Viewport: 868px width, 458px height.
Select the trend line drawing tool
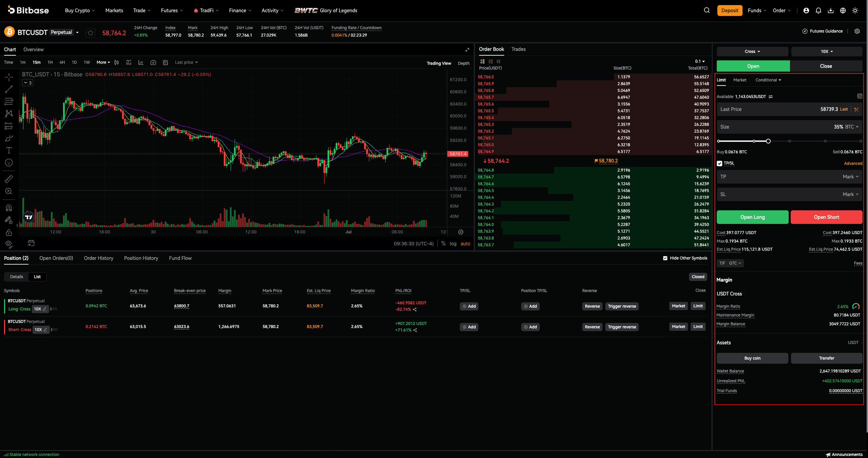tap(9, 89)
